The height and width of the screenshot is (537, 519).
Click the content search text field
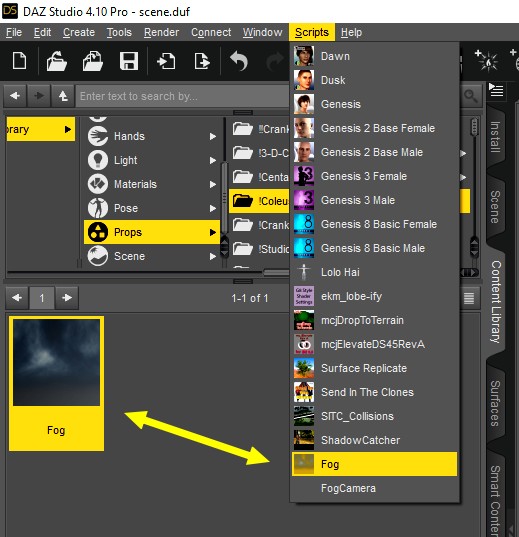[183, 96]
